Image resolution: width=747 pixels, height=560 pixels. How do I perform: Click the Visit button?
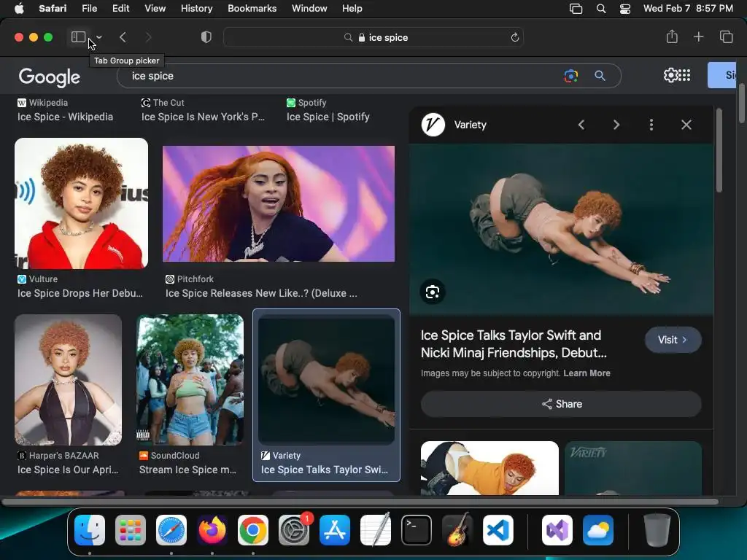point(673,340)
